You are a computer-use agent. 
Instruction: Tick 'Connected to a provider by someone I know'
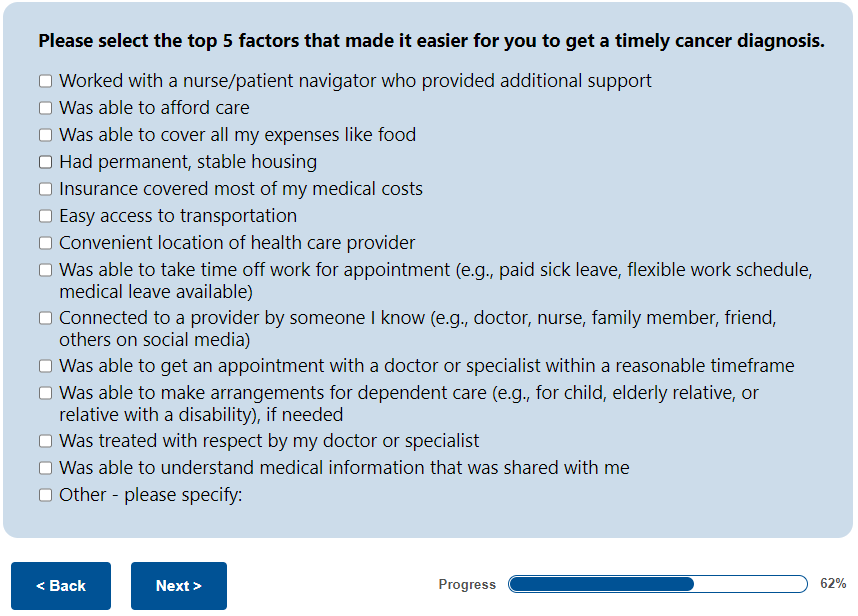click(x=45, y=319)
